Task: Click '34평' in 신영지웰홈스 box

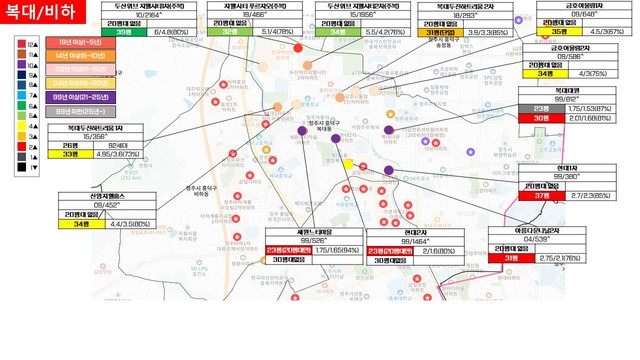Action: [x=82, y=224]
